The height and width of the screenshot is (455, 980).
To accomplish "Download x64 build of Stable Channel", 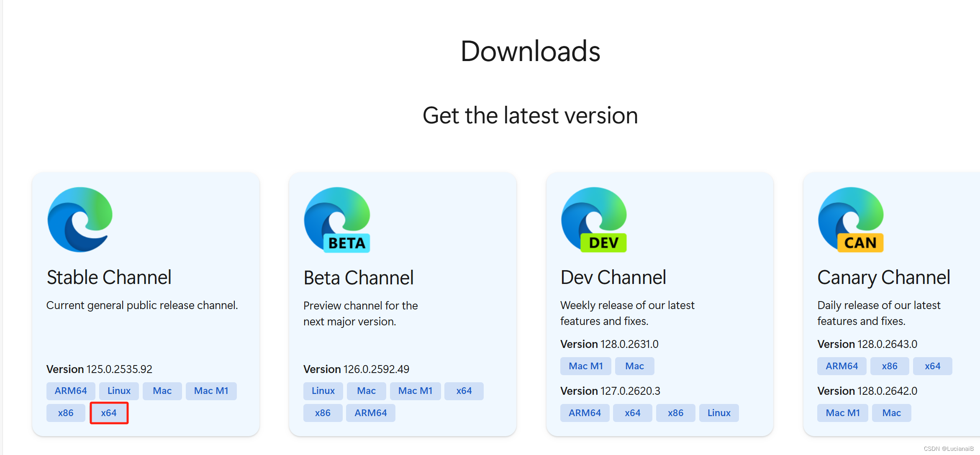I will tap(109, 413).
